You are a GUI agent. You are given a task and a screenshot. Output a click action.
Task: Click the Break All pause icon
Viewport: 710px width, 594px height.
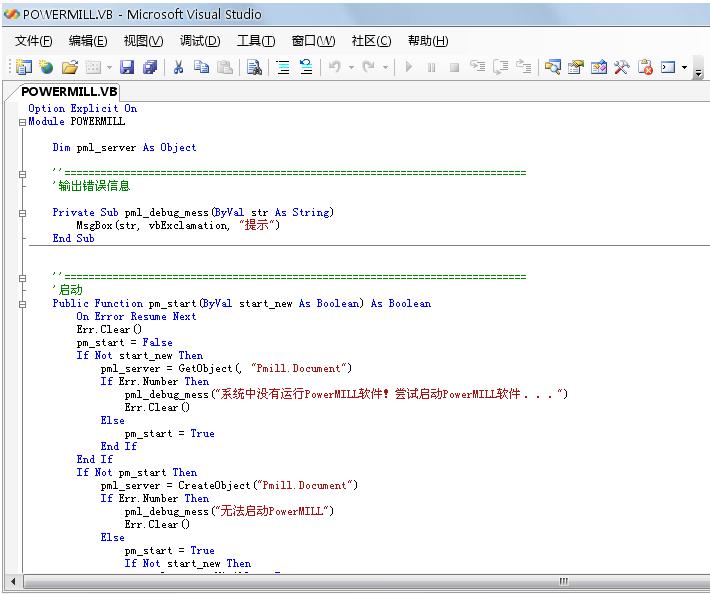432,67
